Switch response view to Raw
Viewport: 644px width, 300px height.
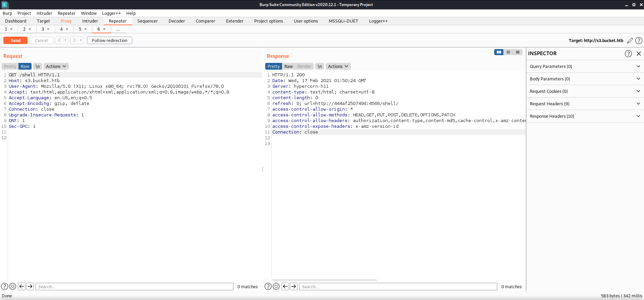(288, 67)
